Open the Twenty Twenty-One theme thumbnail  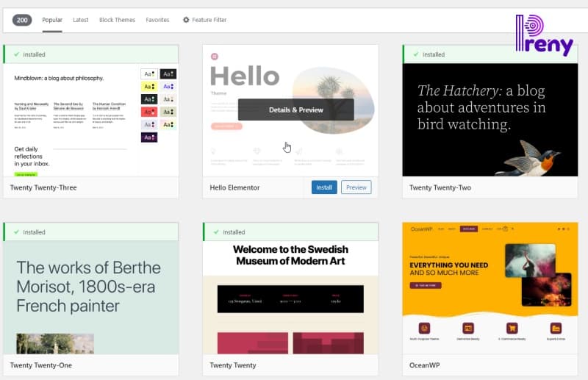point(91,298)
